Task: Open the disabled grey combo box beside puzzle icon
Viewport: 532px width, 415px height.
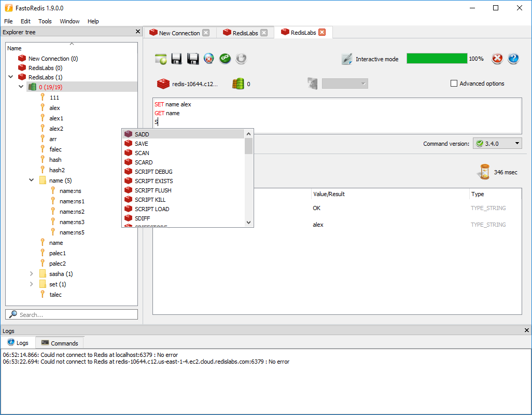Action: [x=345, y=84]
